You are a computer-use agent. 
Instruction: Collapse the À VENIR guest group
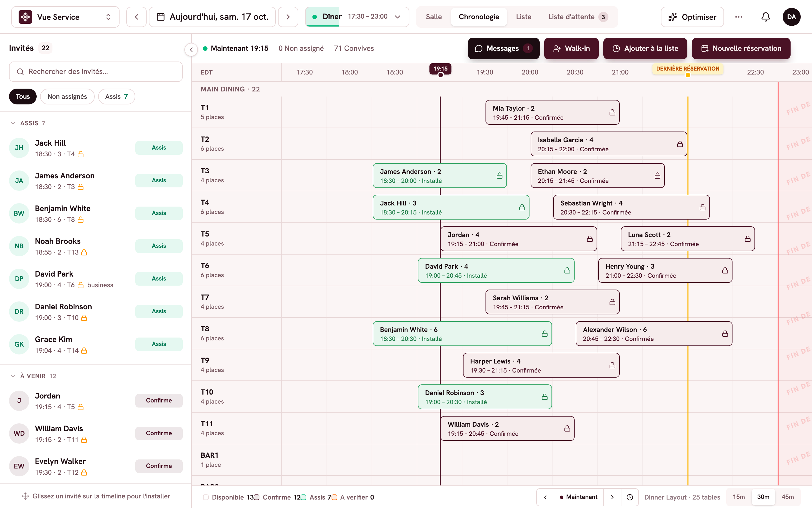pos(13,376)
